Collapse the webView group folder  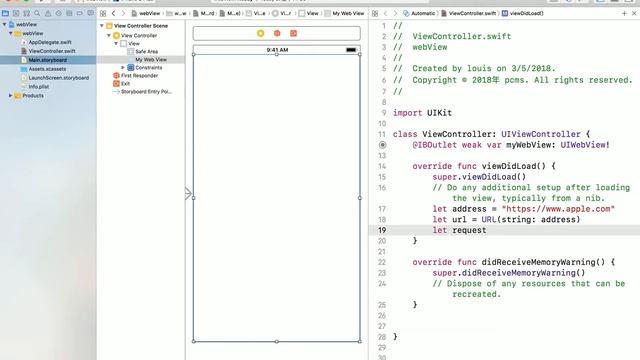11,33
